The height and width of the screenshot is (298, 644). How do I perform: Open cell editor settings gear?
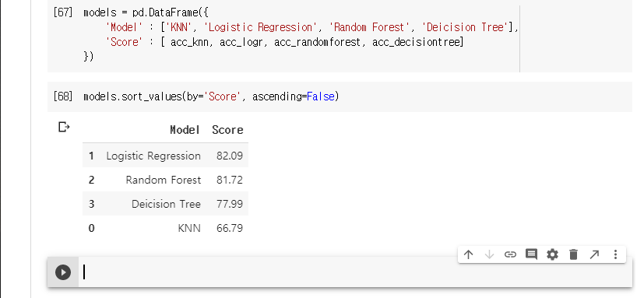(552, 254)
